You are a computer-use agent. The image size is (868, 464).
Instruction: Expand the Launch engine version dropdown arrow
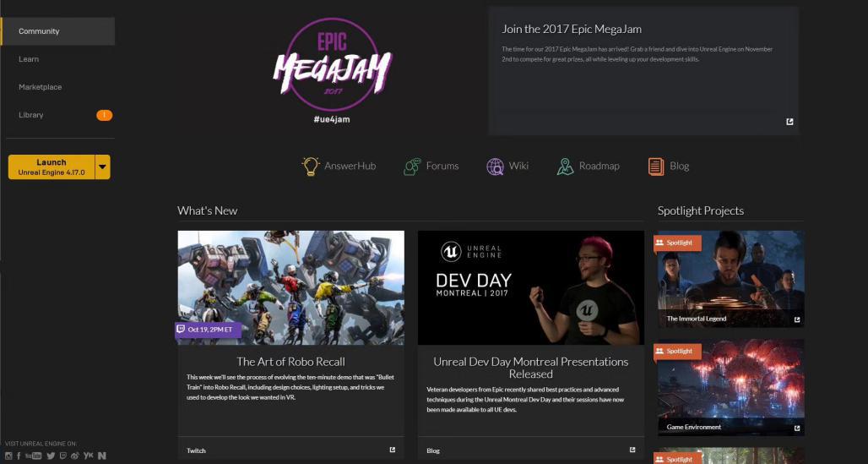[102, 166]
